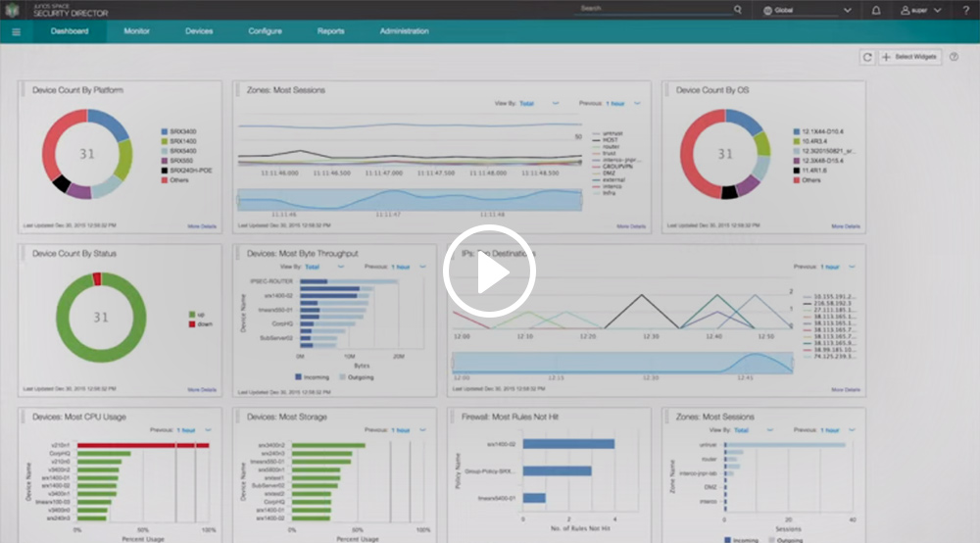Open the Reports tab
This screenshot has height=543, width=980.
click(330, 31)
